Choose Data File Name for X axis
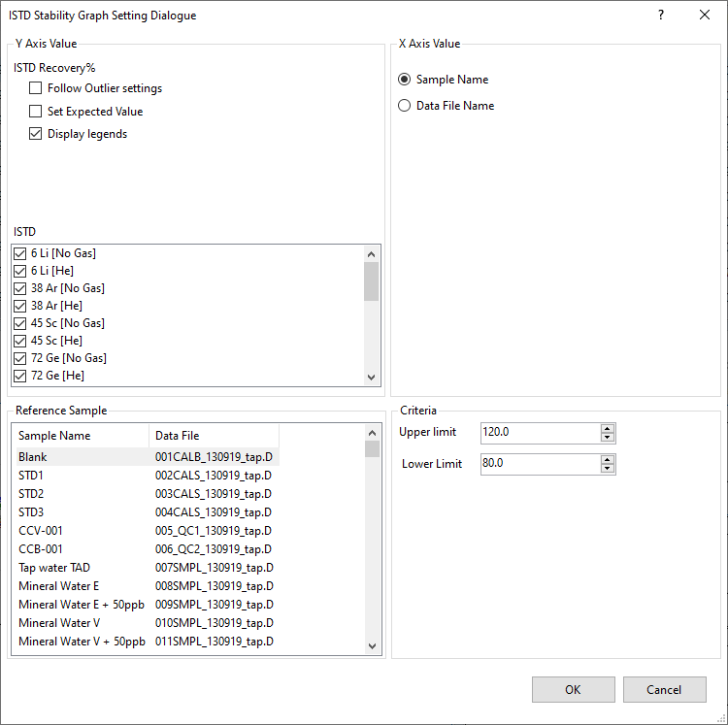Viewport: 728px width, 725px height. click(x=405, y=106)
